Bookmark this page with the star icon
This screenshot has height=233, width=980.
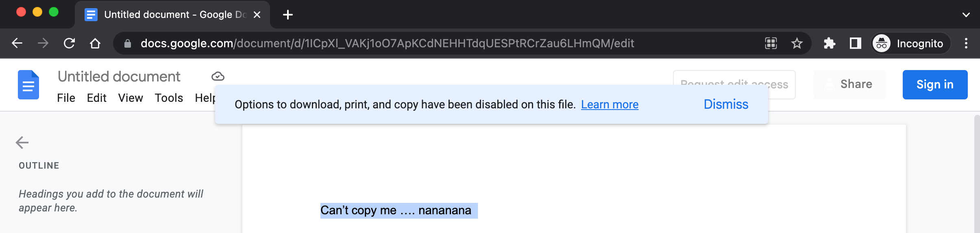coord(797,43)
